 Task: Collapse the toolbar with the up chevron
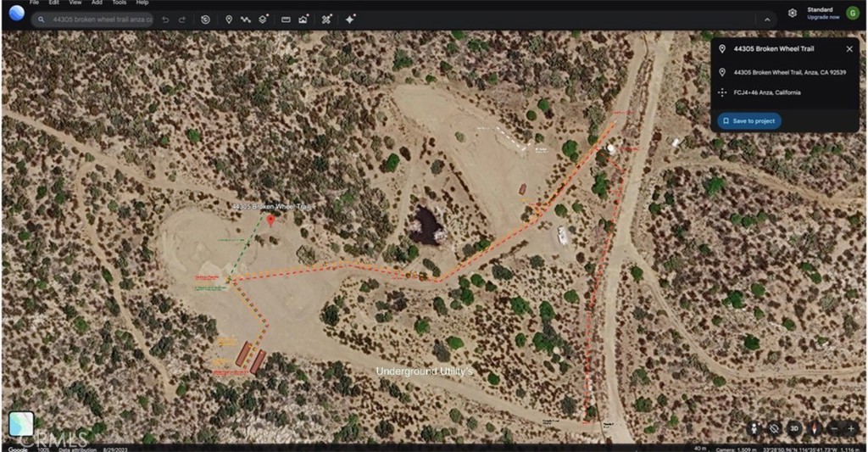point(767,20)
